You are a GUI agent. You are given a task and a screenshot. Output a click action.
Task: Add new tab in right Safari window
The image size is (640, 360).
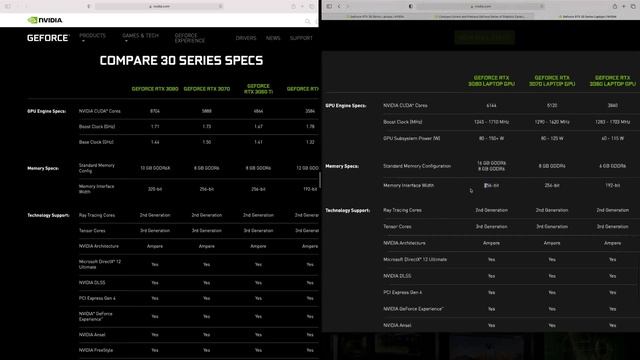click(624, 6)
